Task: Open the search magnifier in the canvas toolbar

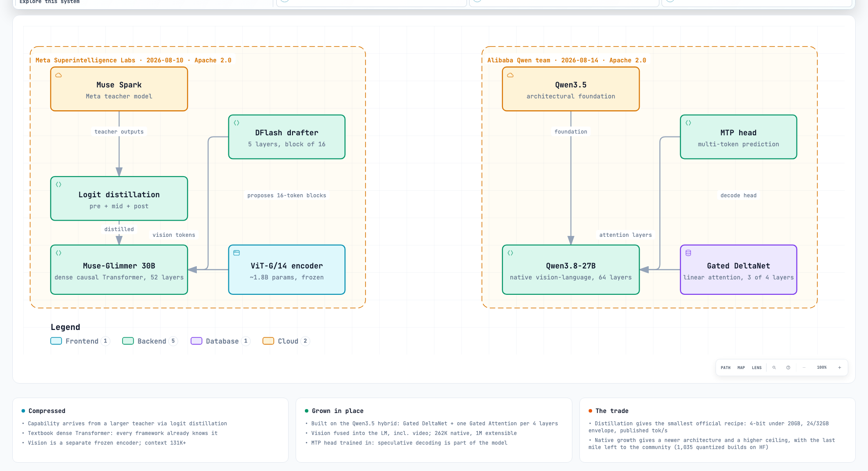Action: coord(774,368)
